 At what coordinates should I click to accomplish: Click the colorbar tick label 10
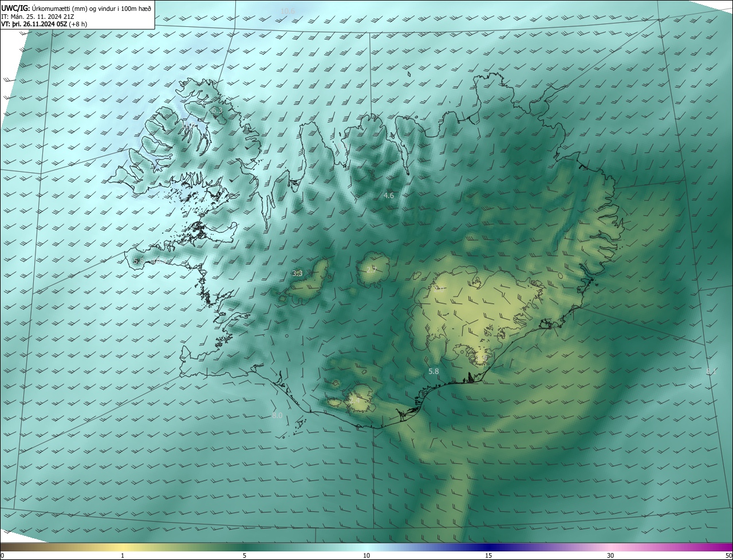click(366, 555)
